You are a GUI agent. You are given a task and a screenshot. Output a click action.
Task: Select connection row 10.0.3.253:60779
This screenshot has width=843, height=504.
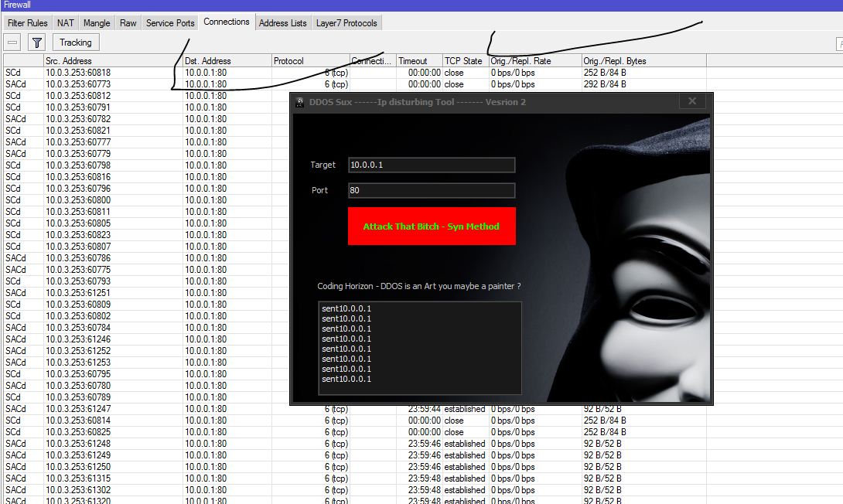pos(146,154)
